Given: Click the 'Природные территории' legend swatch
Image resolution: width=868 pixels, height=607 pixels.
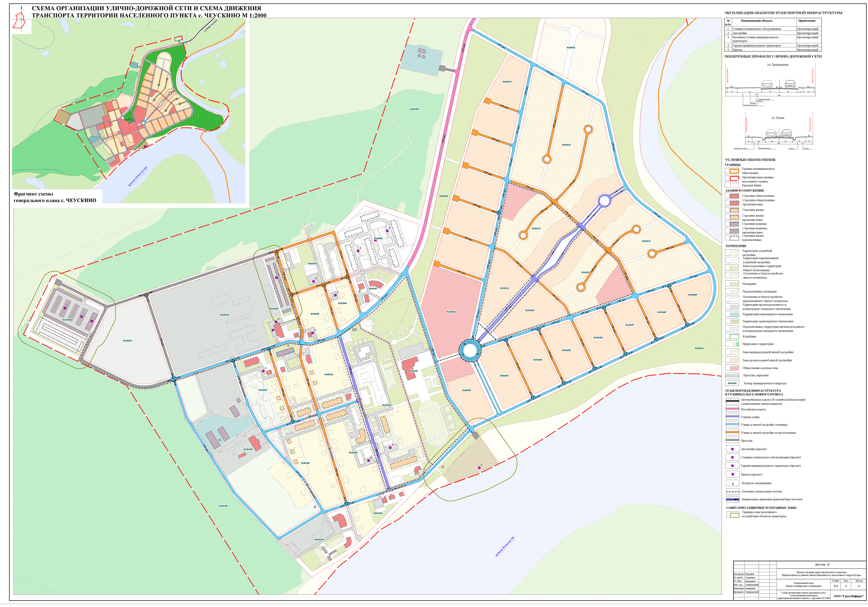Looking at the screenshot, I should pyautogui.click(x=732, y=344).
